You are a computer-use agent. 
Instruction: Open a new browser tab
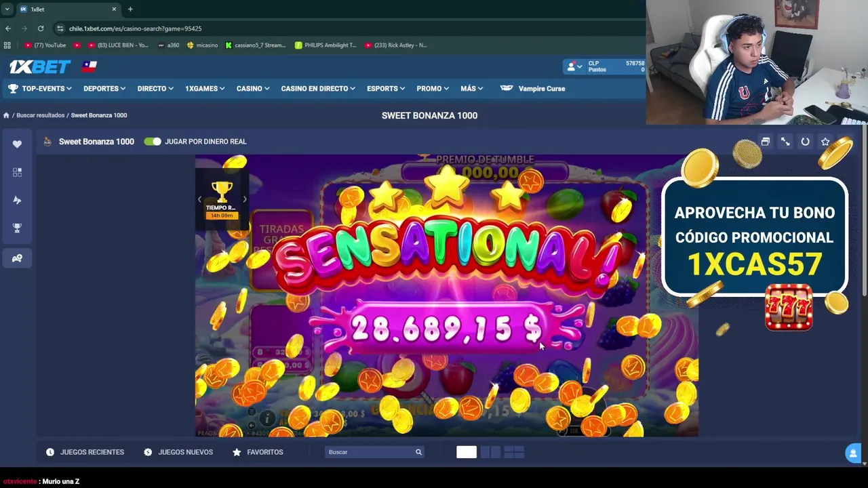[x=130, y=9]
